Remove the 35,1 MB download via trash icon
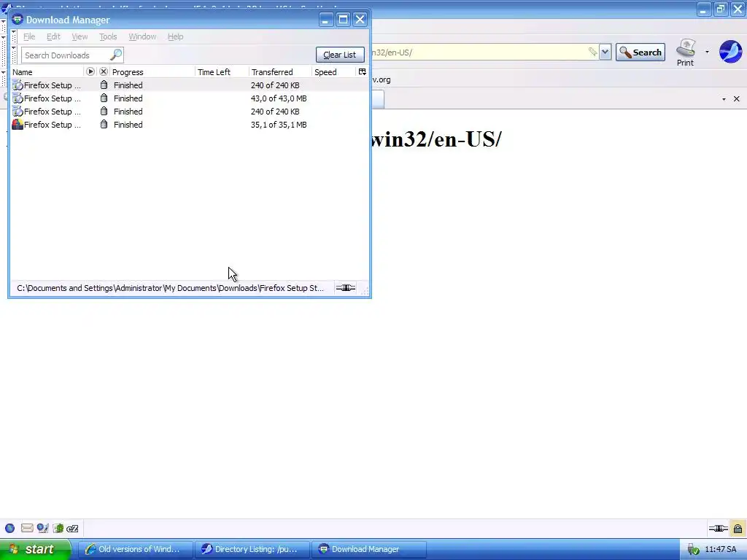The width and height of the screenshot is (747, 560). click(104, 124)
